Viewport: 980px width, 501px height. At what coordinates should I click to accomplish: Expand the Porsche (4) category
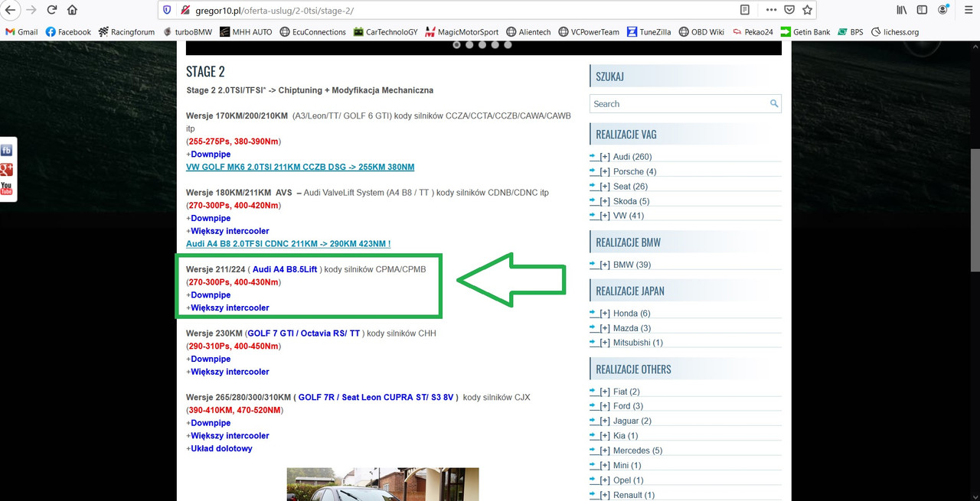pyautogui.click(x=605, y=171)
